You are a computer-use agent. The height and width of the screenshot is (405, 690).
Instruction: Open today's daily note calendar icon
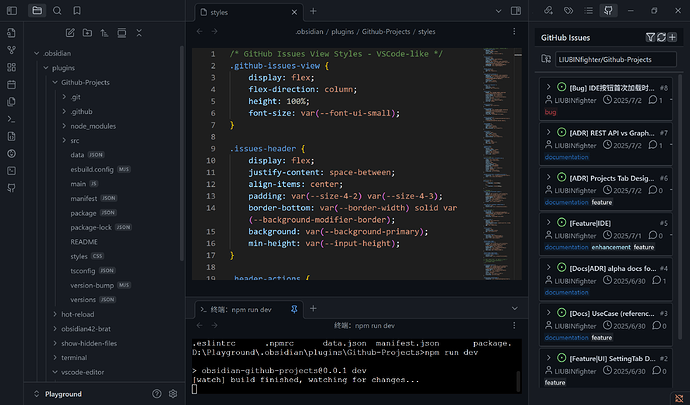(x=11, y=85)
